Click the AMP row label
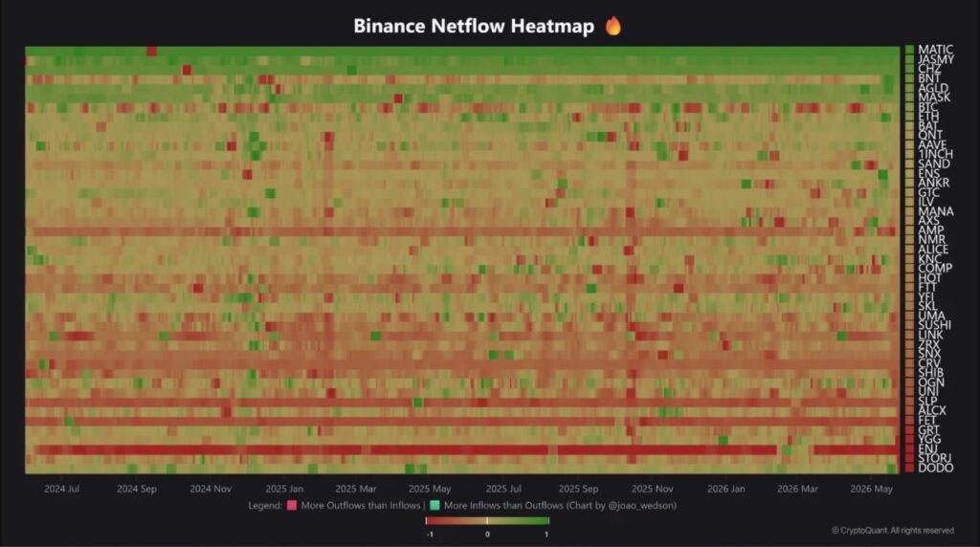Image resolution: width=980 pixels, height=547 pixels. pos(930,230)
